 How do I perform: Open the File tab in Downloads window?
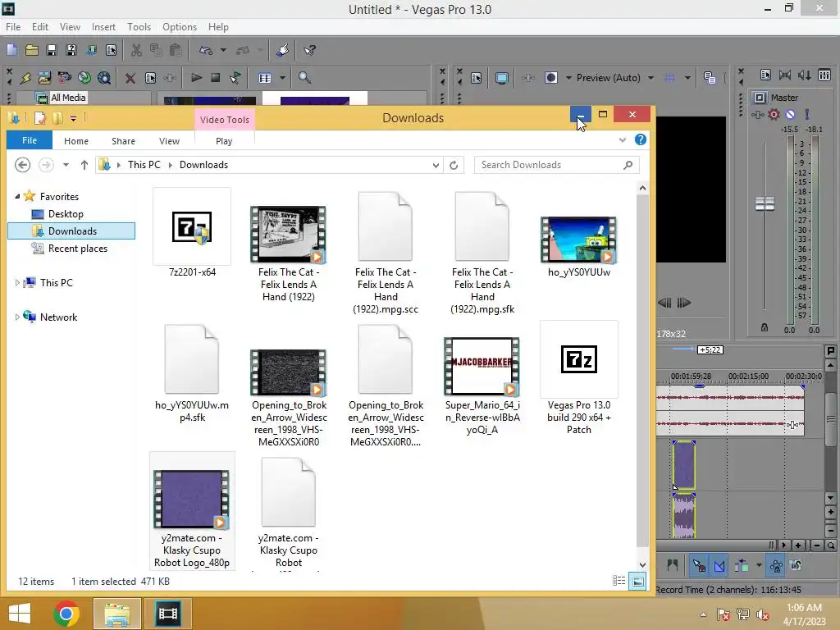[x=30, y=140]
